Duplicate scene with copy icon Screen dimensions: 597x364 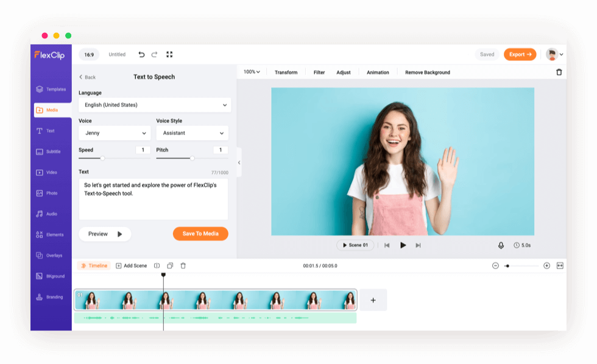click(x=170, y=266)
